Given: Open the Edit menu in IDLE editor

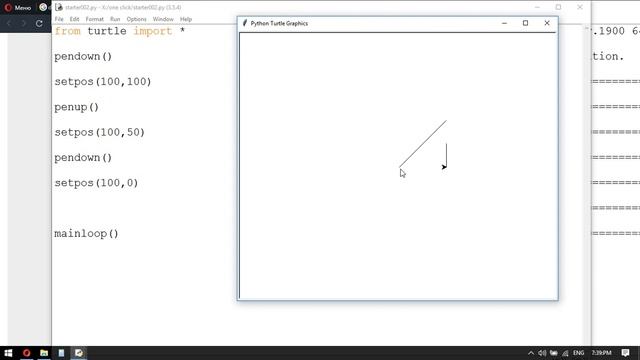Looking at the screenshot, I should [x=74, y=19].
